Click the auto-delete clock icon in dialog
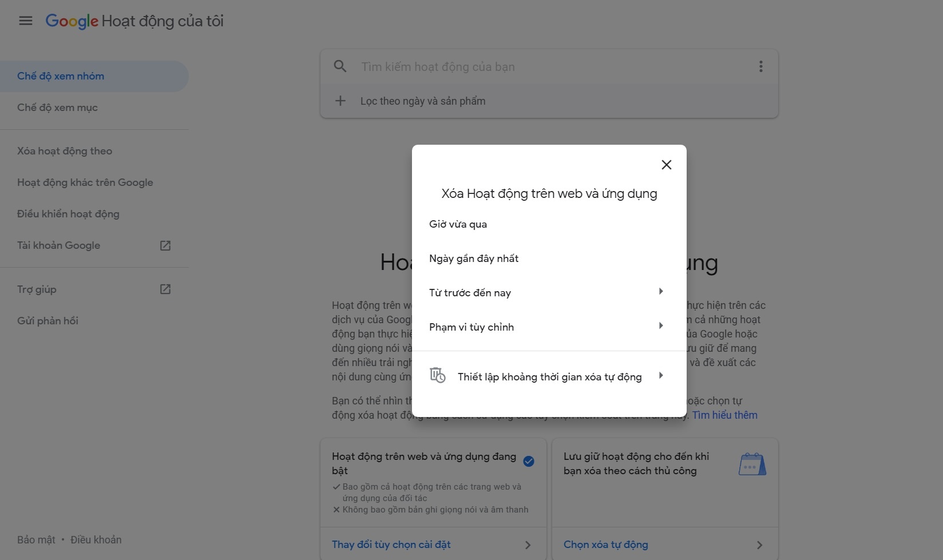The width and height of the screenshot is (943, 560). (437, 375)
